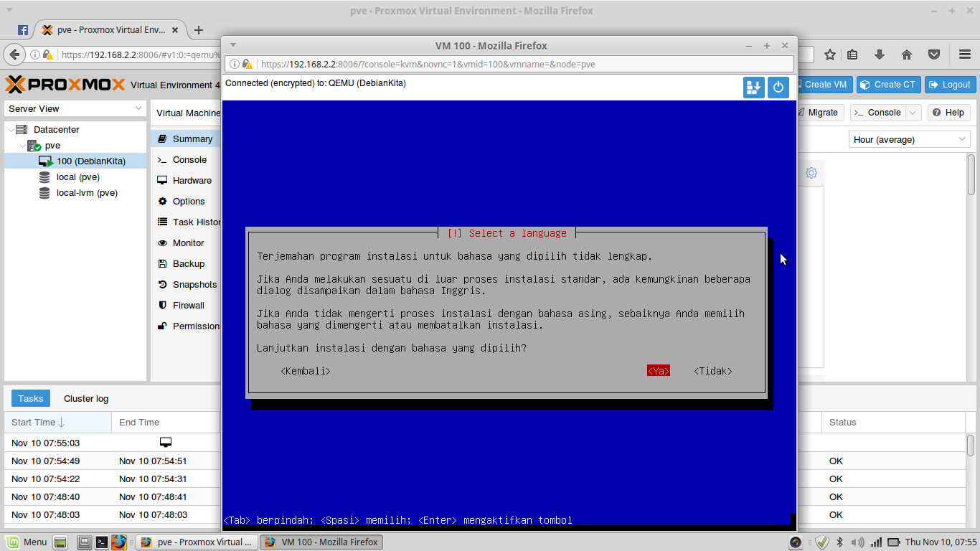
Task: Launch the terminal from the panel
Action: 102,542
